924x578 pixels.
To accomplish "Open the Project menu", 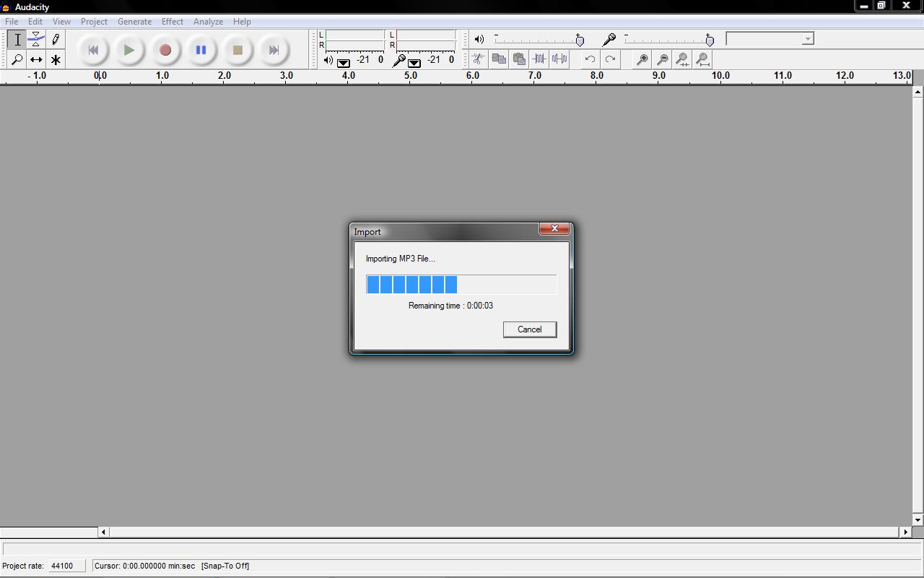I will pyautogui.click(x=94, y=22).
